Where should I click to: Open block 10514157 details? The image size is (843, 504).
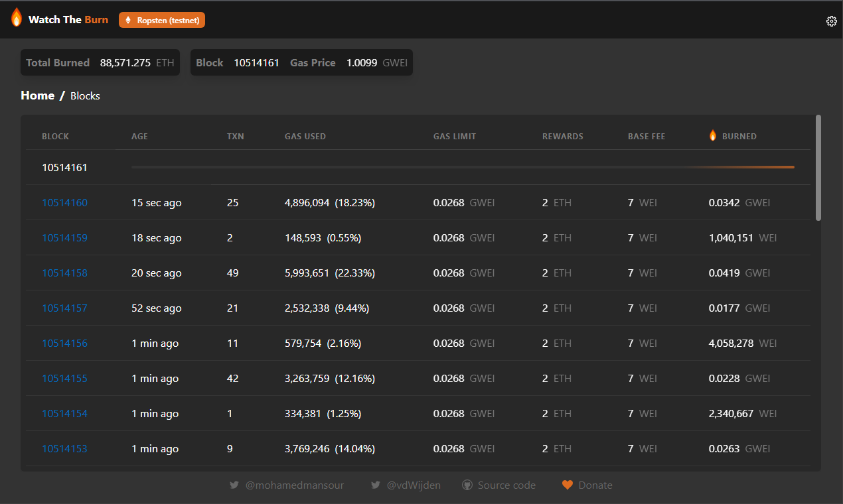(x=64, y=308)
